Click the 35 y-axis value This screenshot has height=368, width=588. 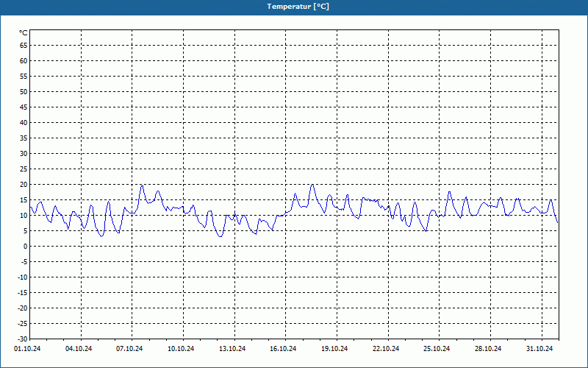tap(24, 138)
